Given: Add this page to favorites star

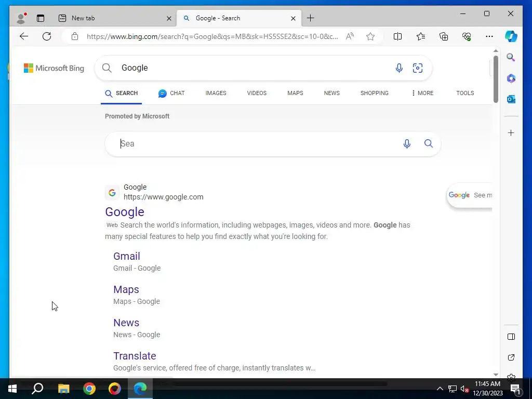Looking at the screenshot, I should click(370, 36).
